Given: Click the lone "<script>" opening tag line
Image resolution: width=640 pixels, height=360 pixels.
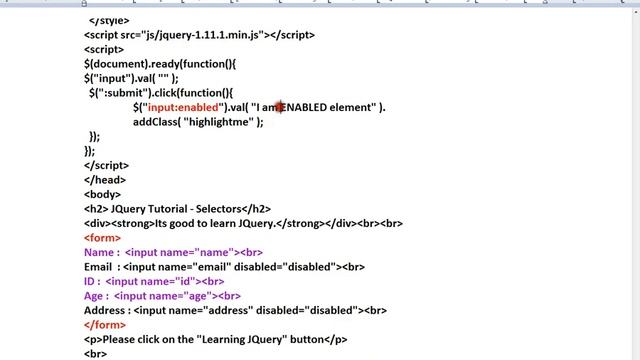Looking at the screenshot, I should (104, 49).
